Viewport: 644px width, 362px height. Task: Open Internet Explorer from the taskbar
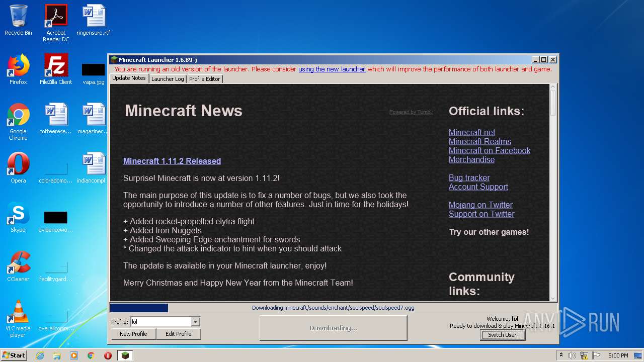40,355
